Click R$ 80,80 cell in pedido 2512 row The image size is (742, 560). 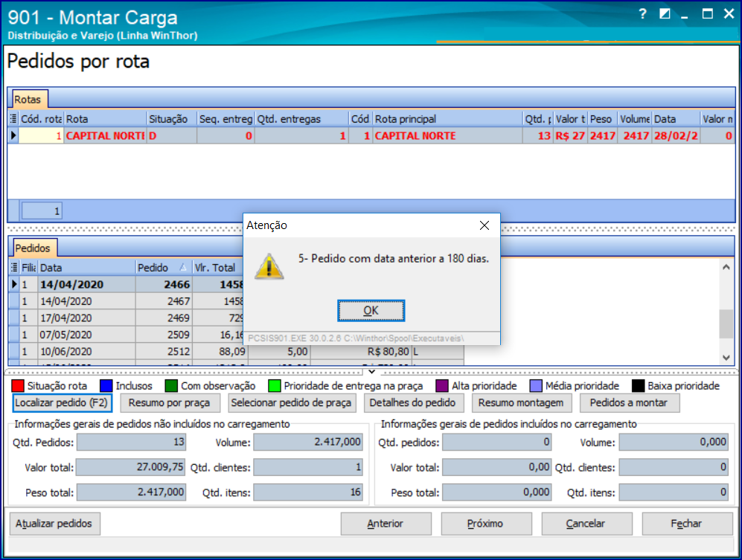coord(361,352)
